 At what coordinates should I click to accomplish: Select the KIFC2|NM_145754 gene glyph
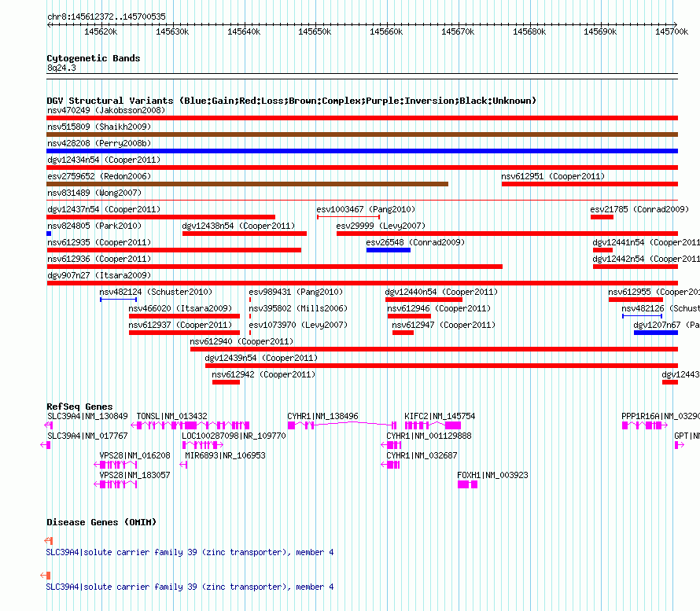[x=433, y=425]
